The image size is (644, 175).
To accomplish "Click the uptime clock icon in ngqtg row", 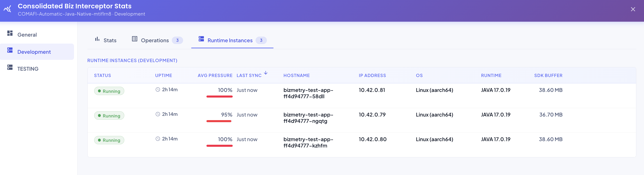I will (x=158, y=114).
